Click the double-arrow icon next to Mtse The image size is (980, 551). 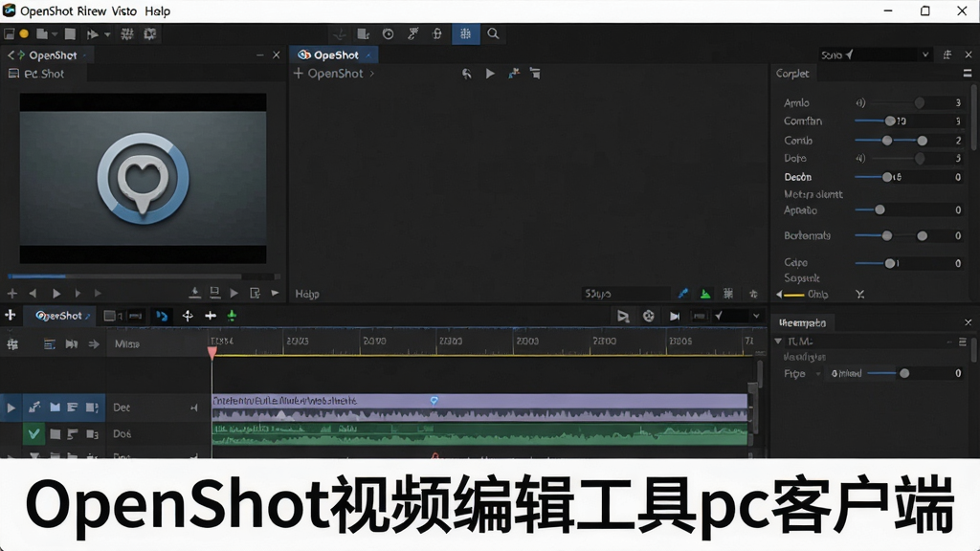point(72,344)
